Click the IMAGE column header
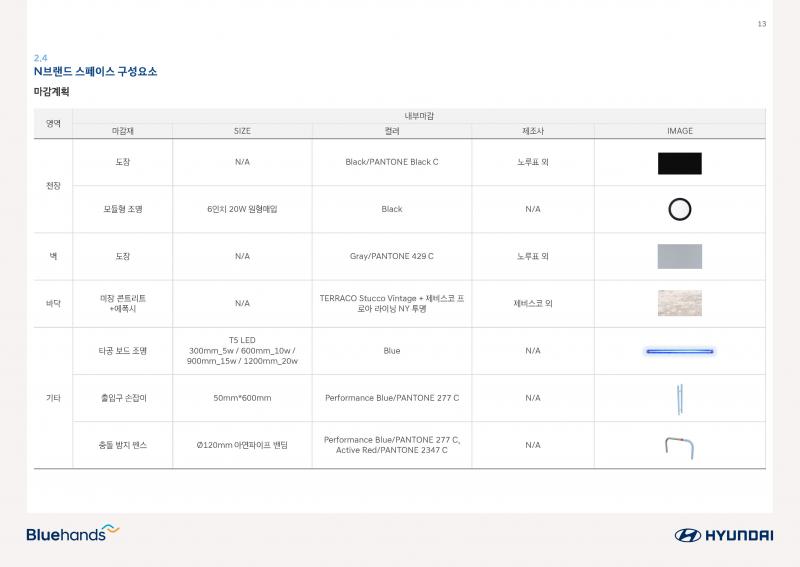Screen dimensions: 800x567 click(680, 131)
